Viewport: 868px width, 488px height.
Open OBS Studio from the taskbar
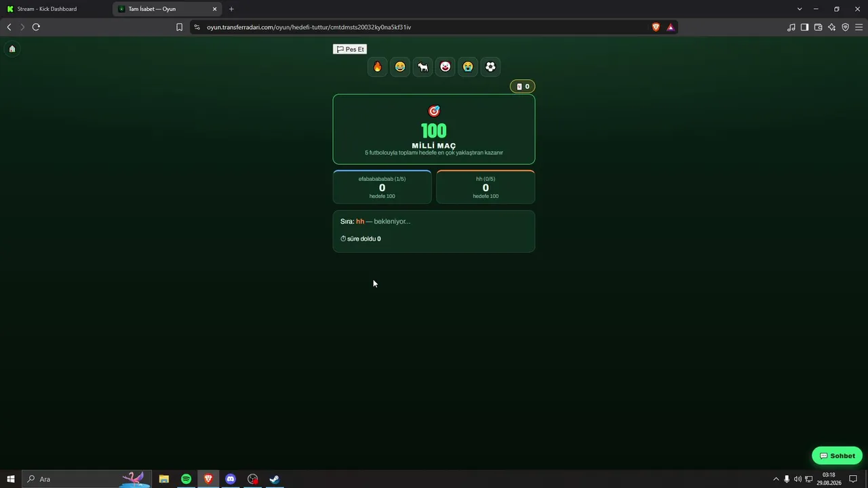[x=253, y=479]
